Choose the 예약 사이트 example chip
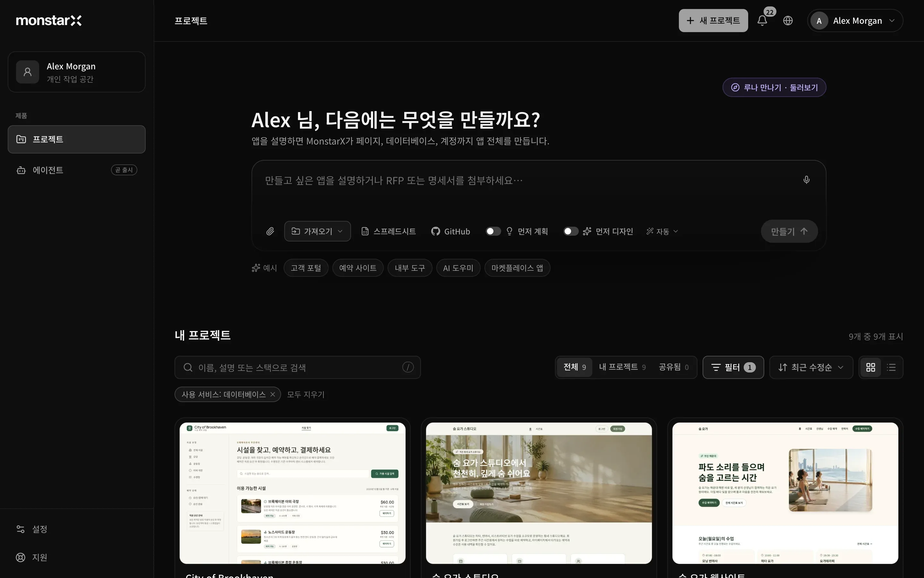 [358, 268]
